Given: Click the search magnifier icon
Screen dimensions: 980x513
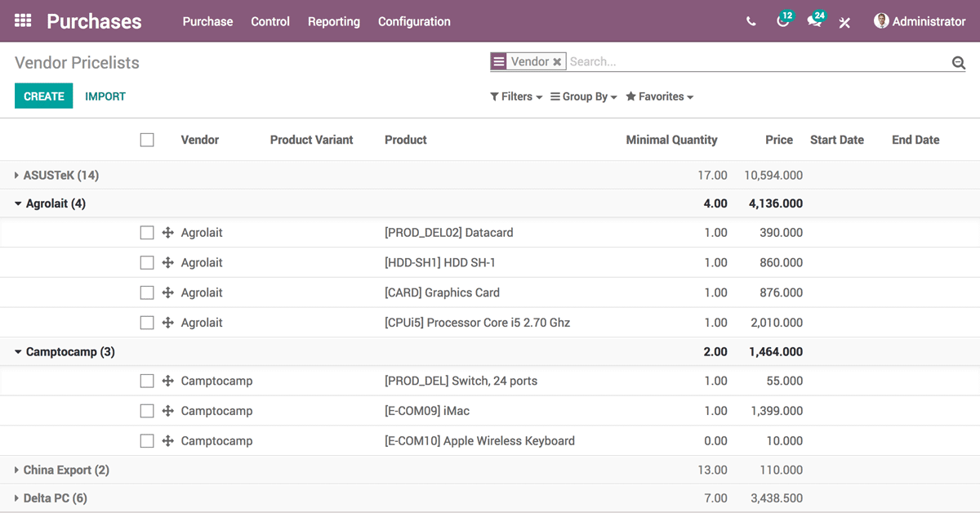Looking at the screenshot, I should coord(957,61).
